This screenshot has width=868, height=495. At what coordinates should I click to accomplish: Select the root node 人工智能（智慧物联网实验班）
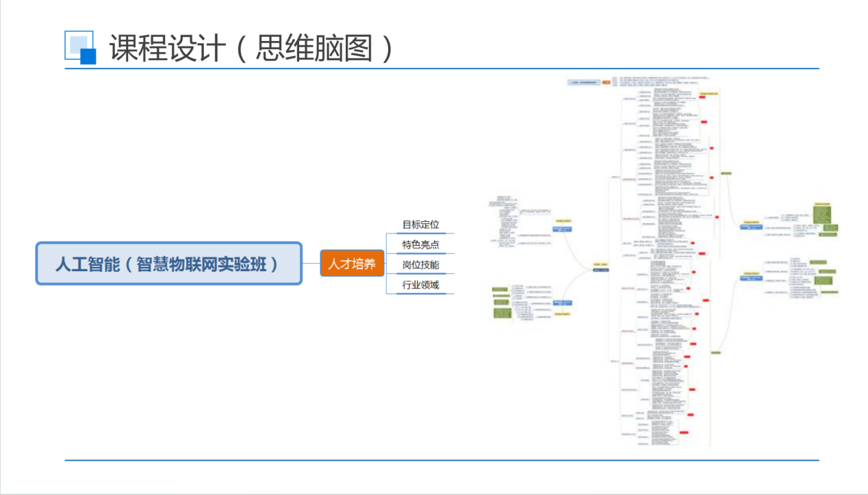[x=168, y=264]
